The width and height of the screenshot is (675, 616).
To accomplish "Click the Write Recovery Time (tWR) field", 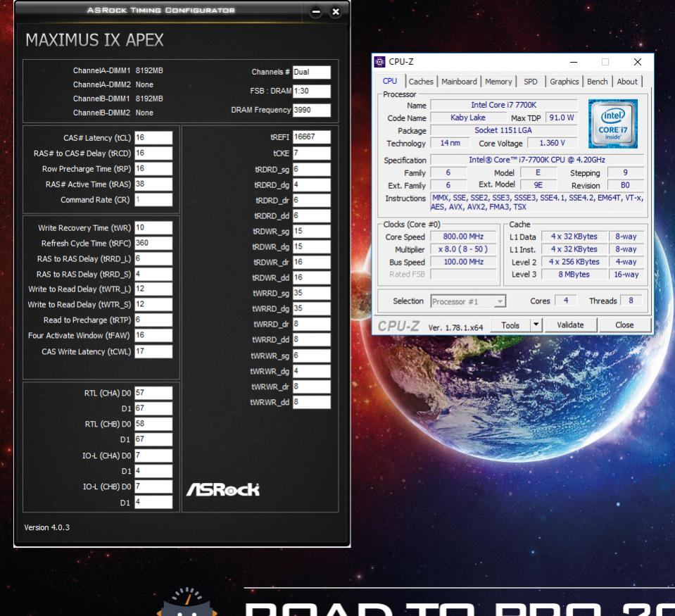I will (x=153, y=227).
